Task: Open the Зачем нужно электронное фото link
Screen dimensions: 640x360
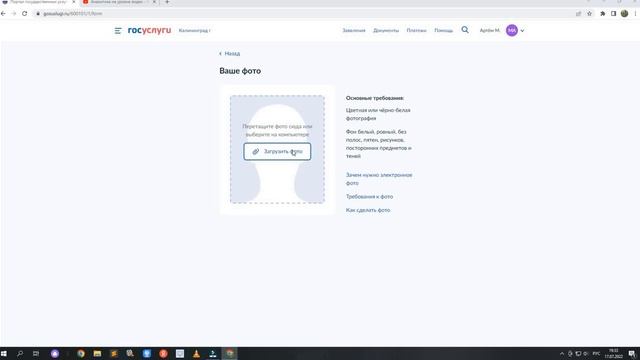Action: coord(379,179)
